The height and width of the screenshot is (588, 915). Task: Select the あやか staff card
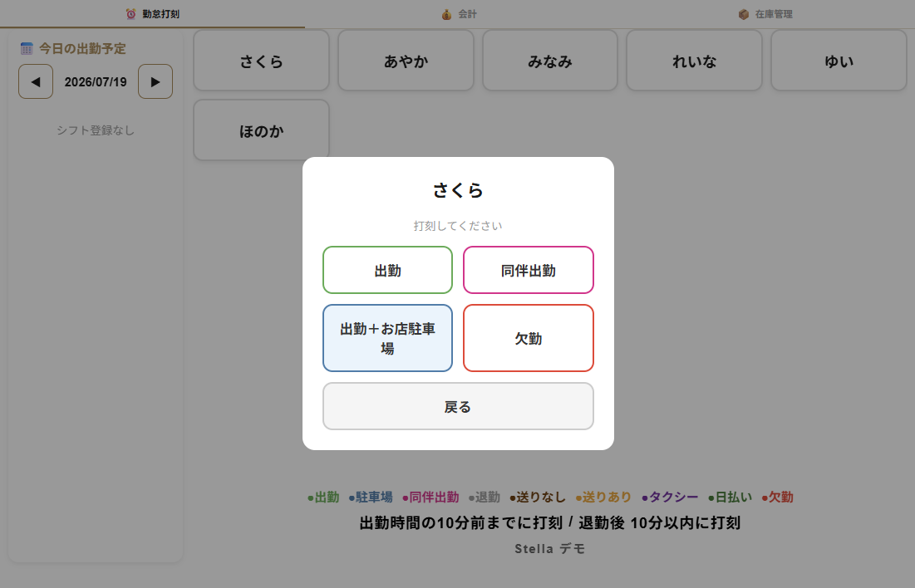[x=406, y=61]
